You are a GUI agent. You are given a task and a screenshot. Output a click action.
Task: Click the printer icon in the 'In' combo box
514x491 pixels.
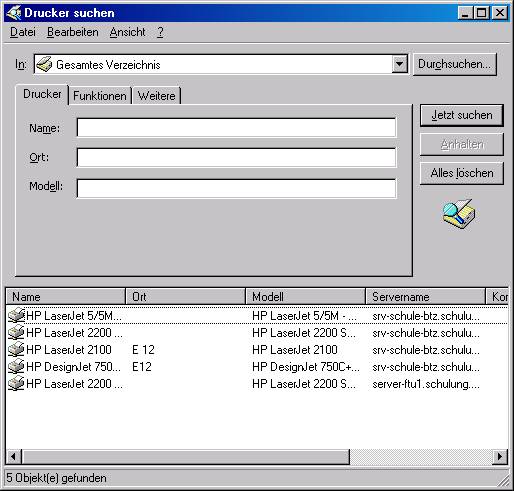[44, 64]
